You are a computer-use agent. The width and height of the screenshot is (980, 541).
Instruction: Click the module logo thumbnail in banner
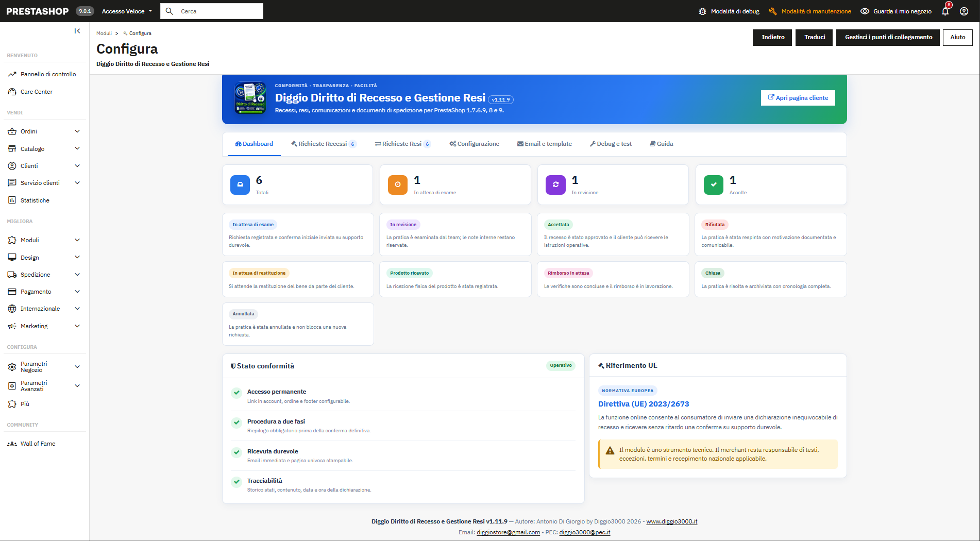pyautogui.click(x=250, y=98)
